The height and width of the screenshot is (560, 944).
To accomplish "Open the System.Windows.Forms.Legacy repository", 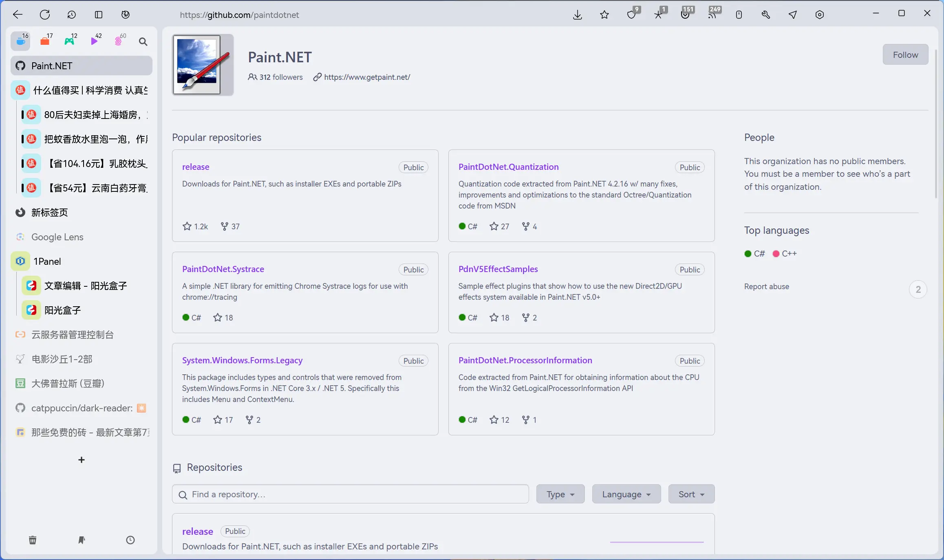I will click(x=242, y=360).
